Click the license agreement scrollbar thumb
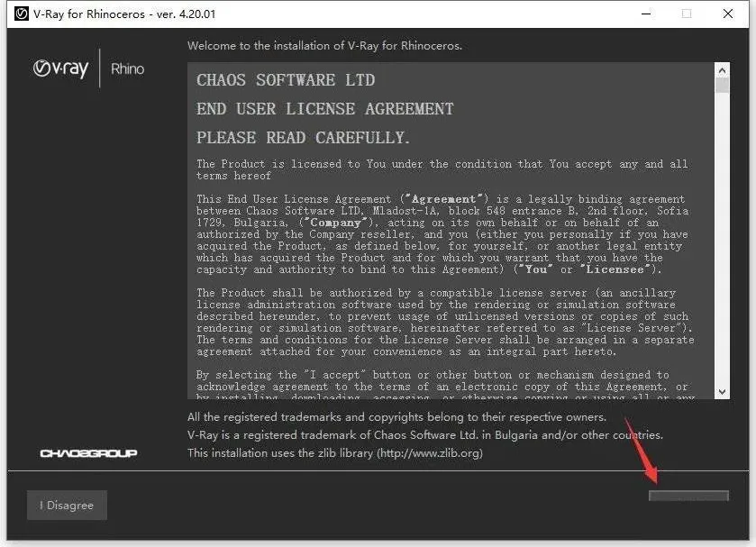 click(x=722, y=86)
